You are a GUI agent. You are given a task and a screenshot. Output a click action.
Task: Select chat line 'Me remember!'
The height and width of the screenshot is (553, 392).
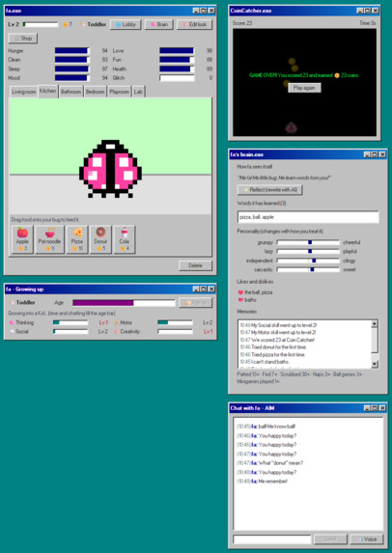point(263,482)
